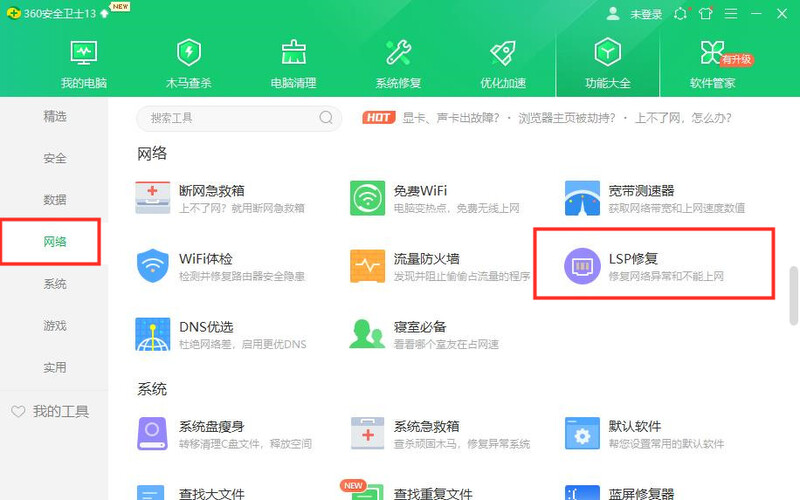
Task: Click the search magnifier icon
Action: (x=326, y=118)
